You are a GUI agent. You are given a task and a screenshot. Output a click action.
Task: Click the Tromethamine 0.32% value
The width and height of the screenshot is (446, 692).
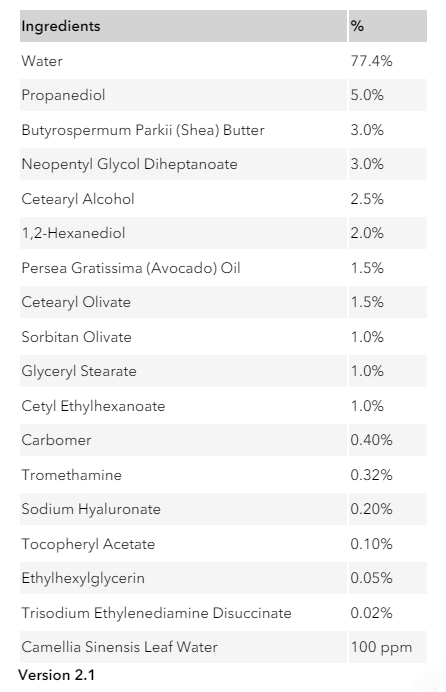[x=371, y=475]
